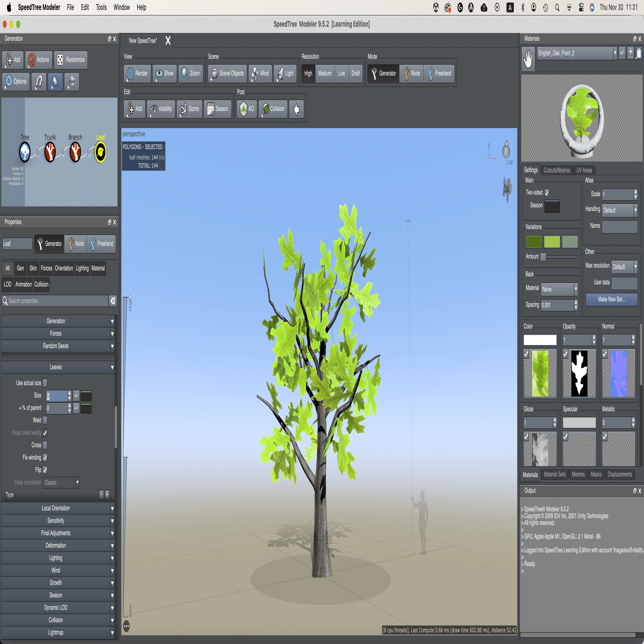The image size is (644, 644).
Task: Open the Collision post tool
Action: tap(273, 109)
